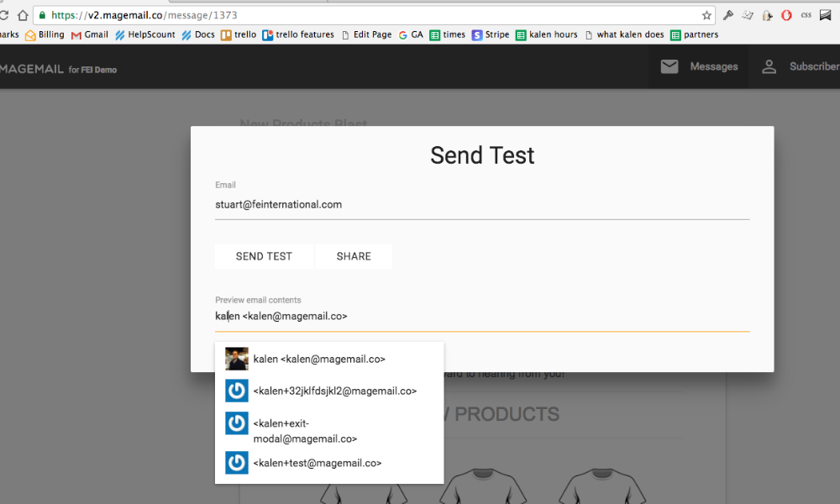Open the Subscribers person icon
The image size is (840, 504).
(769, 66)
